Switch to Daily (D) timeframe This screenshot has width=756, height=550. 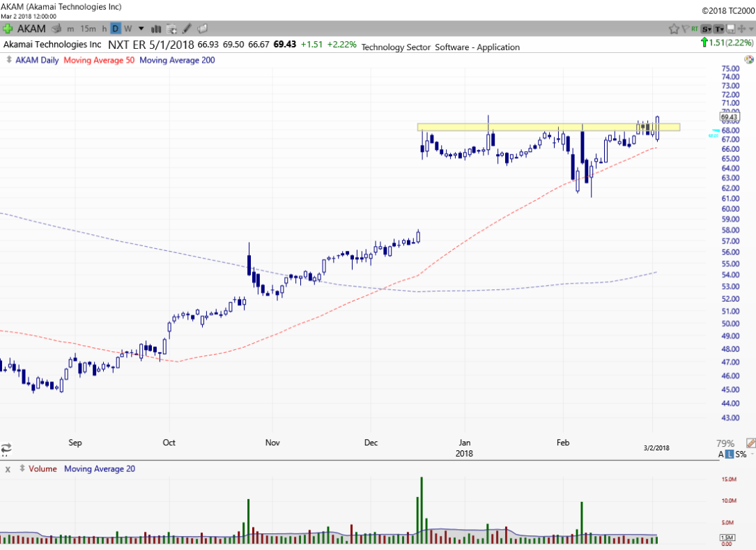tap(116, 29)
